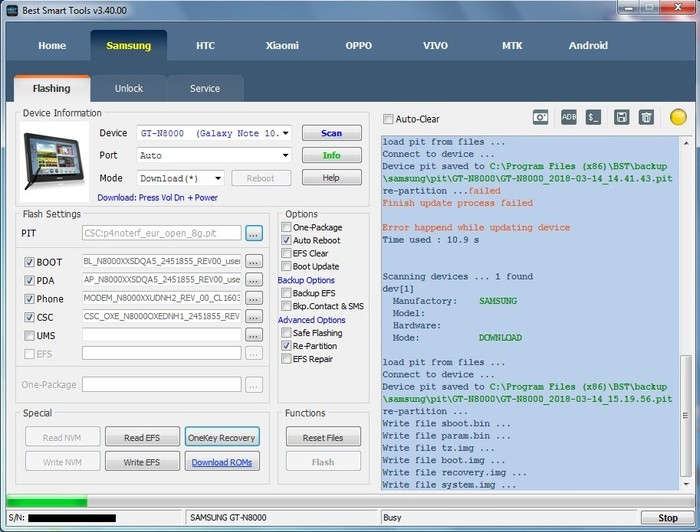Click the yellow status indicator light
This screenshot has width=700, height=532.
click(x=678, y=117)
